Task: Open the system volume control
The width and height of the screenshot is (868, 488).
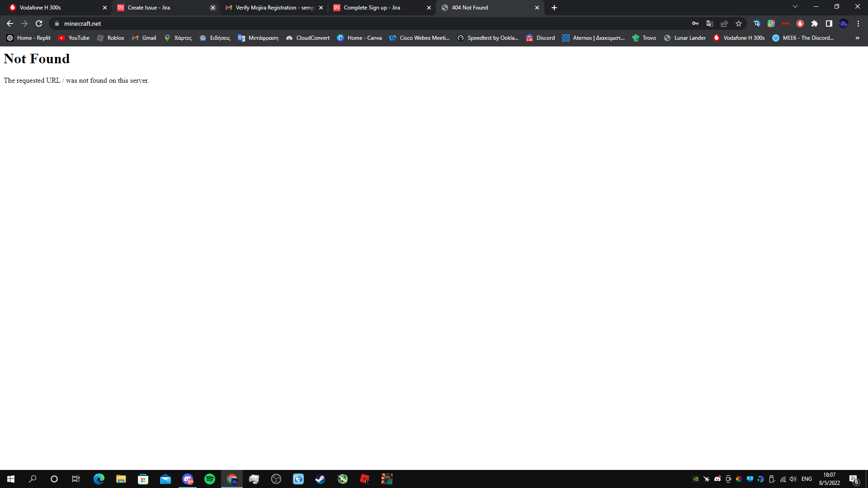Action: tap(793, 479)
